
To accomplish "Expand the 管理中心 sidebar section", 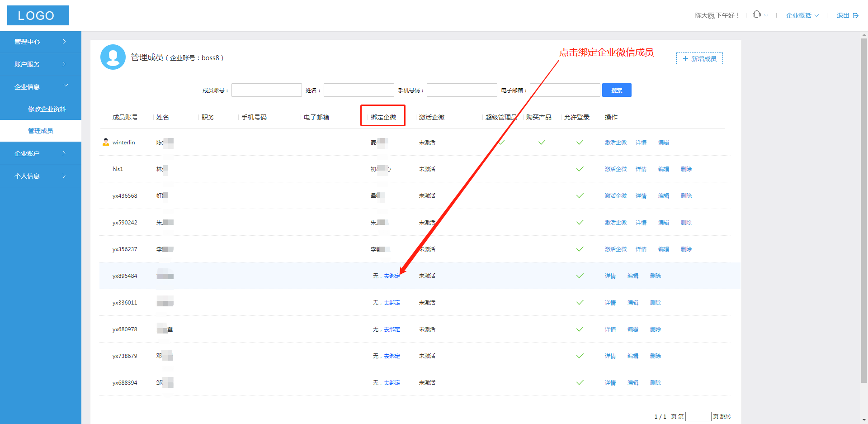I will click(x=40, y=42).
